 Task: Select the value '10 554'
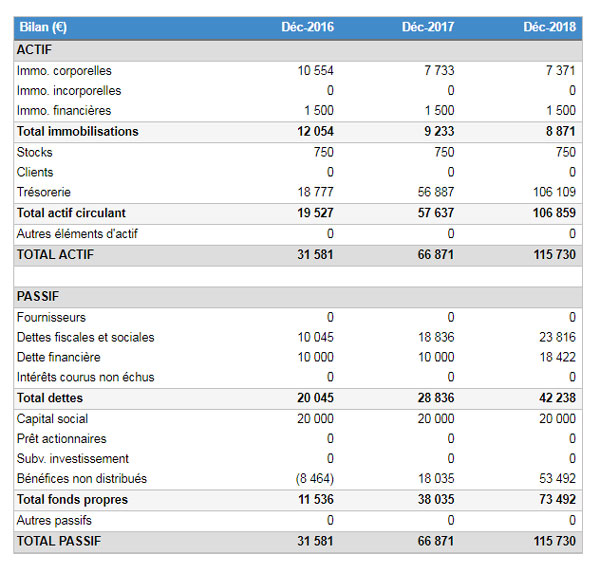(315, 70)
